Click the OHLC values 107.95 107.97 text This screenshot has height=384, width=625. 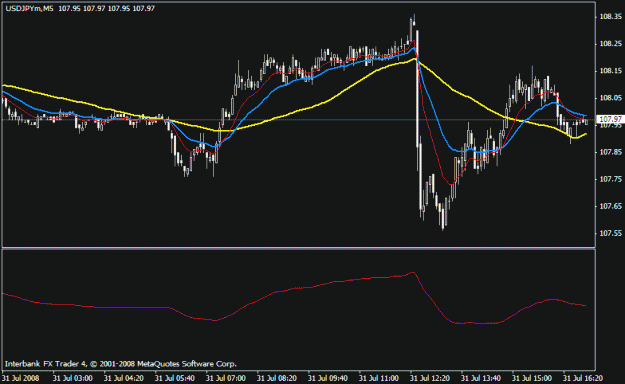tap(106, 8)
